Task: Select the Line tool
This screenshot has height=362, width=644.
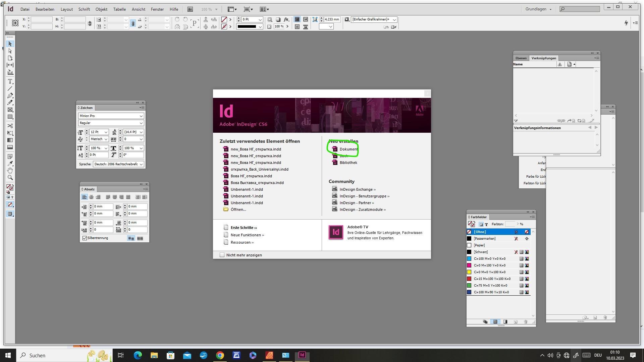Action: click(10, 89)
